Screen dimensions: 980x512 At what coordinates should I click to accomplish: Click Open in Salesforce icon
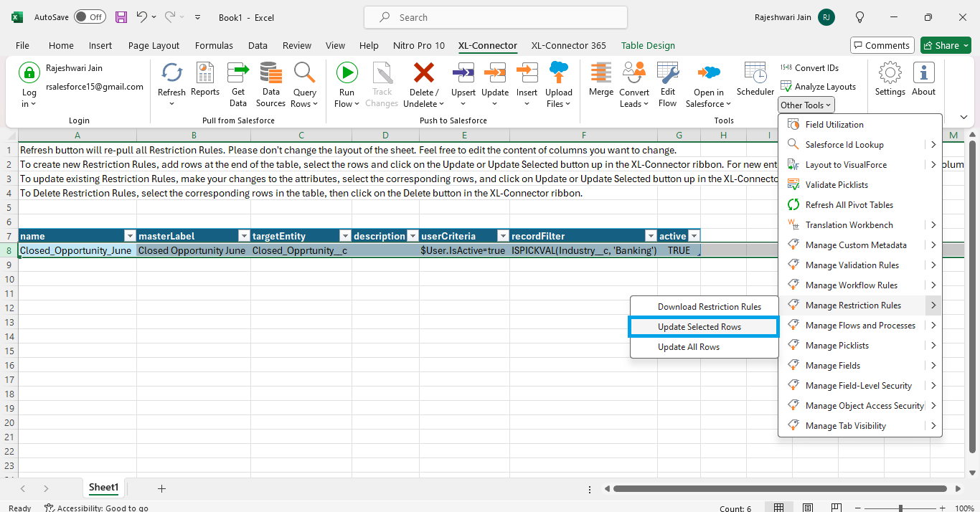pos(709,72)
